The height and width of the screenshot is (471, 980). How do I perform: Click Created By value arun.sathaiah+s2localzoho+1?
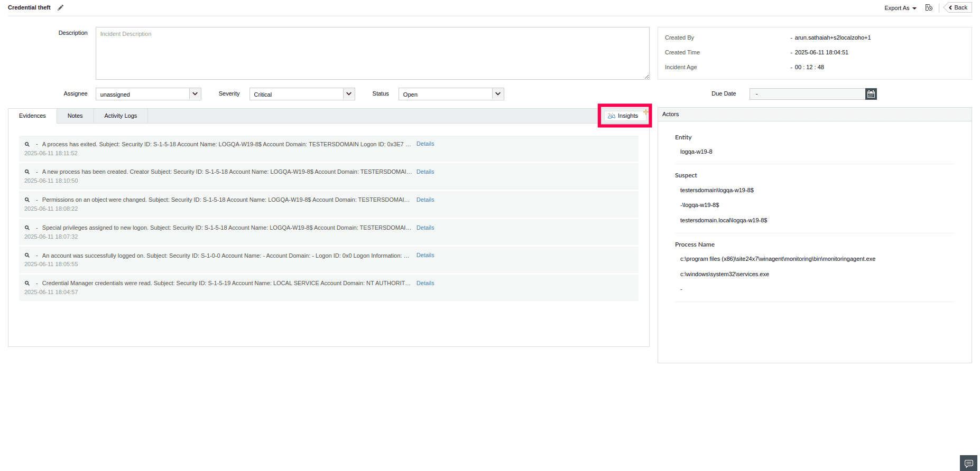pyautogui.click(x=833, y=37)
